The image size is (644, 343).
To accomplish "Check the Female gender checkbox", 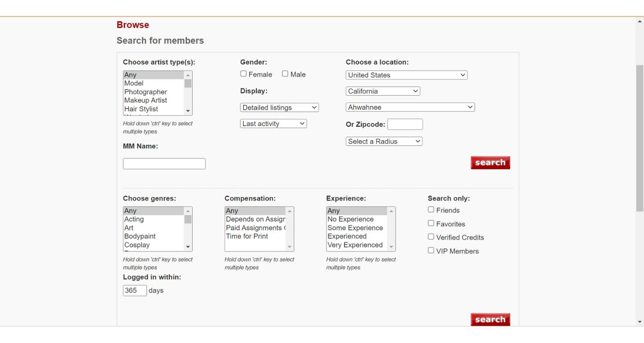I will pyautogui.click(x=243, y=74).
